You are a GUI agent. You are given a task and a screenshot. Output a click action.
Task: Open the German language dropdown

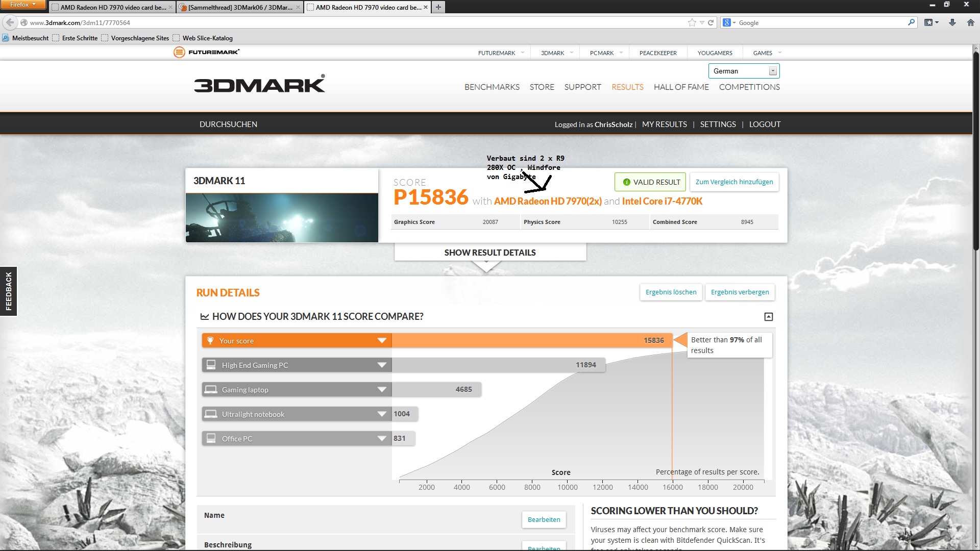pyautogui.click(x=744, y=71)
